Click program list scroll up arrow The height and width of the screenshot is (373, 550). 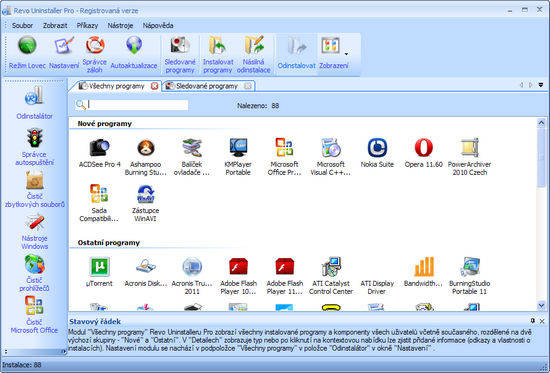point(541,123)
